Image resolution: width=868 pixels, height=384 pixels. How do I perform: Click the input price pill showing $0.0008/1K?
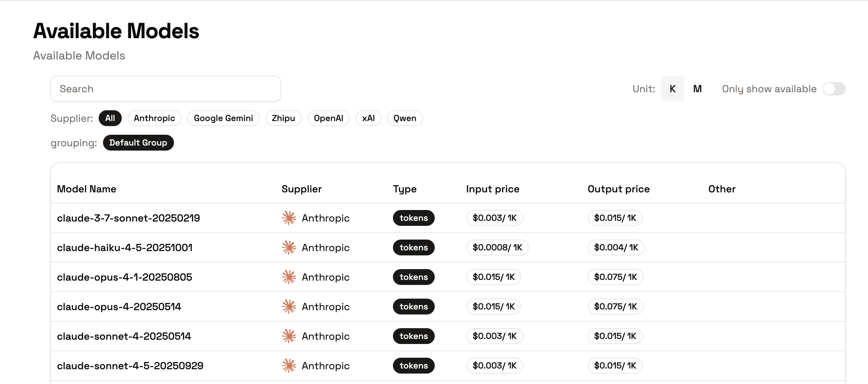coord(497,247)
